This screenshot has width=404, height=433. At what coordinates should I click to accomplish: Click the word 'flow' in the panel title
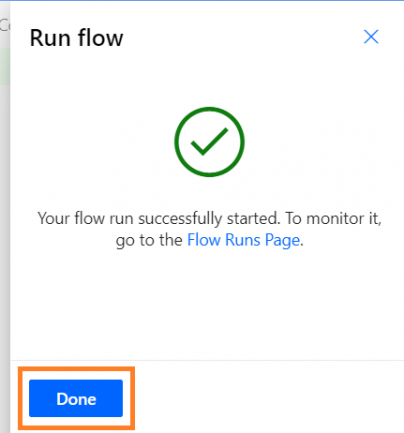tap(100, 38)
